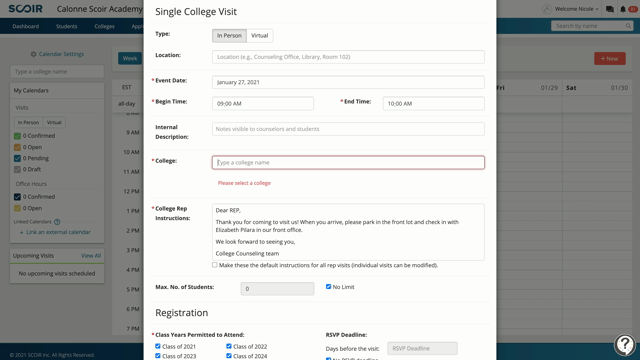This screenshot has width=640, height=360.
Task: Open the Welcome Nicole dropdown
Action: [x=576, y=9]
